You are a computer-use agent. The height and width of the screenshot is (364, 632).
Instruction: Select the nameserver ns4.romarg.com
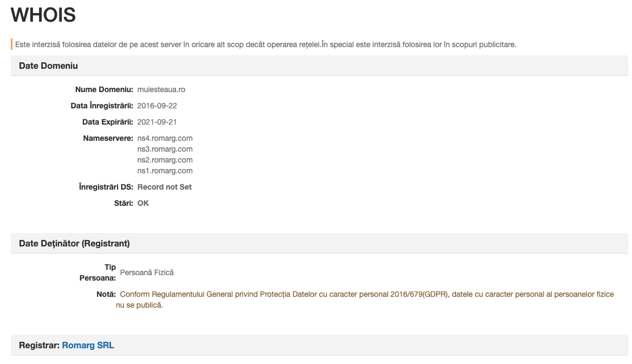(x=165, y=138)
